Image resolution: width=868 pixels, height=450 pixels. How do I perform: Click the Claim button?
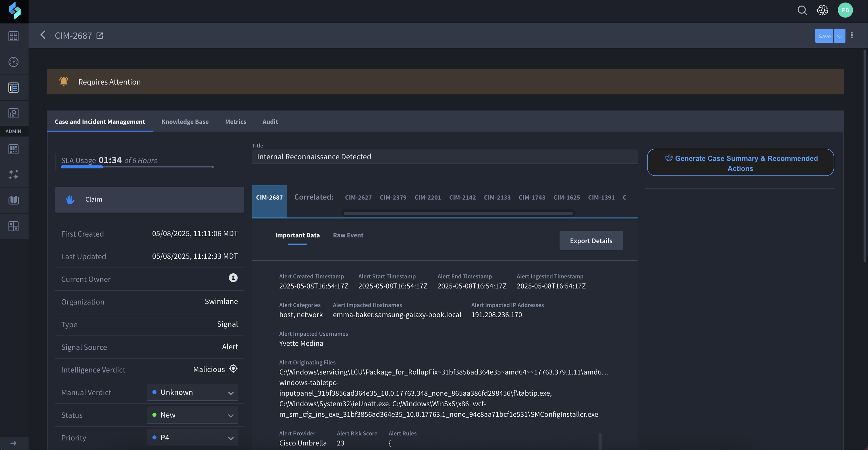coord(149,200)
